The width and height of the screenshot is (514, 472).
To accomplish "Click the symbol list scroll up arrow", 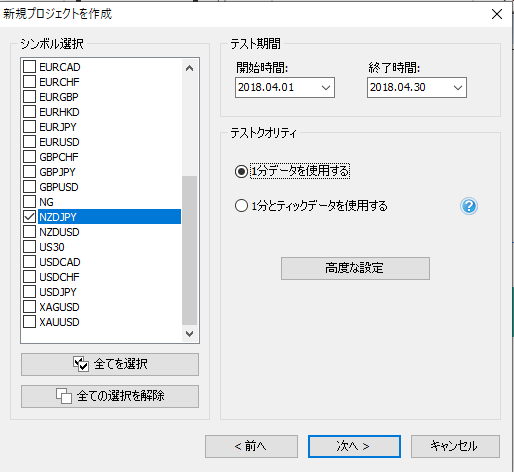I will tap(189, 68).
